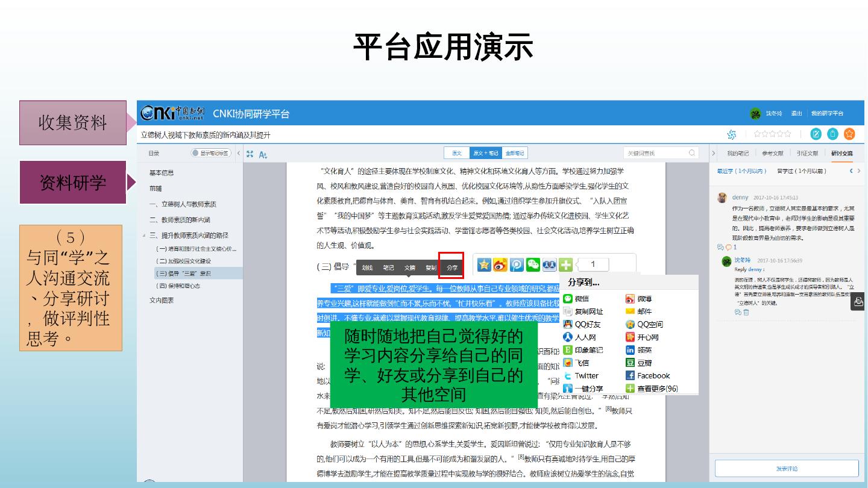Screen dimensions: 868x488
Task: Delete reply using the trash icon
Action: (746, 312)
